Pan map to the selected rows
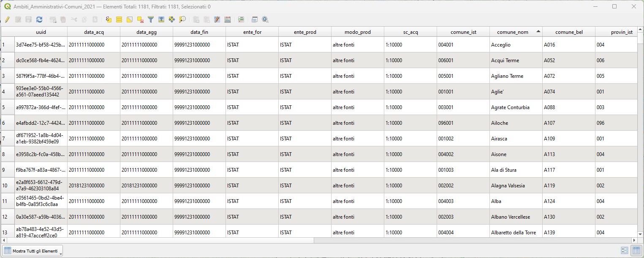The height and width of the screenshot is (258, 644). coord(171,19)
